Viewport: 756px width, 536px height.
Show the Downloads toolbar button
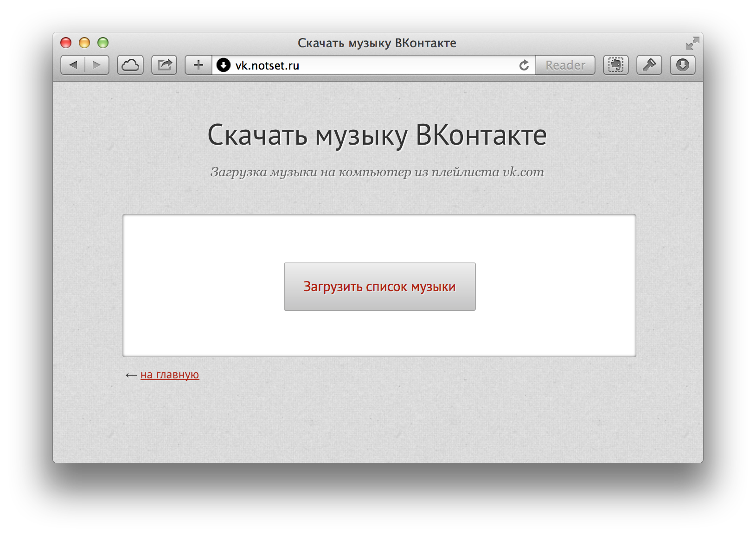pos(683,65)
